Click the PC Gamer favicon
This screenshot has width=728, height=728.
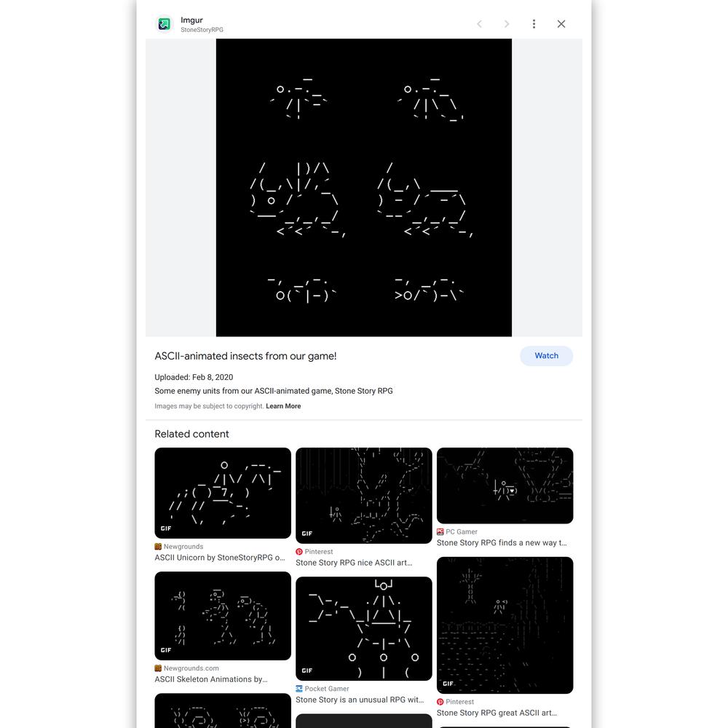[440, 531]
